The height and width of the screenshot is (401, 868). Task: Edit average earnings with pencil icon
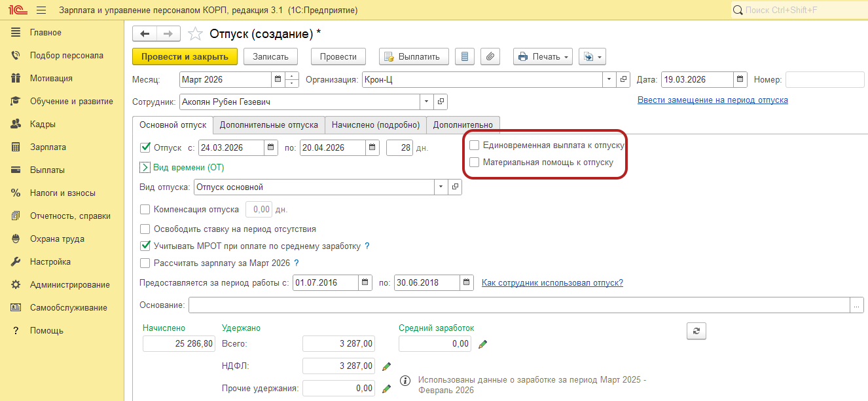pos(483,343)
